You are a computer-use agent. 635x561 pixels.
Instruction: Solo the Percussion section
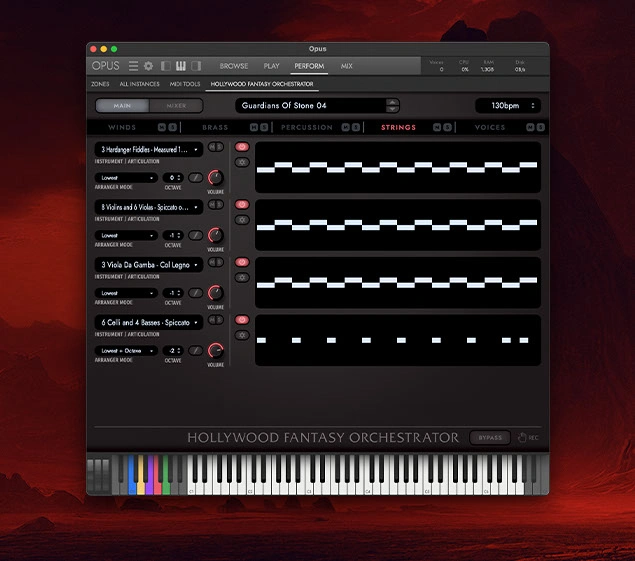(356, 127)
